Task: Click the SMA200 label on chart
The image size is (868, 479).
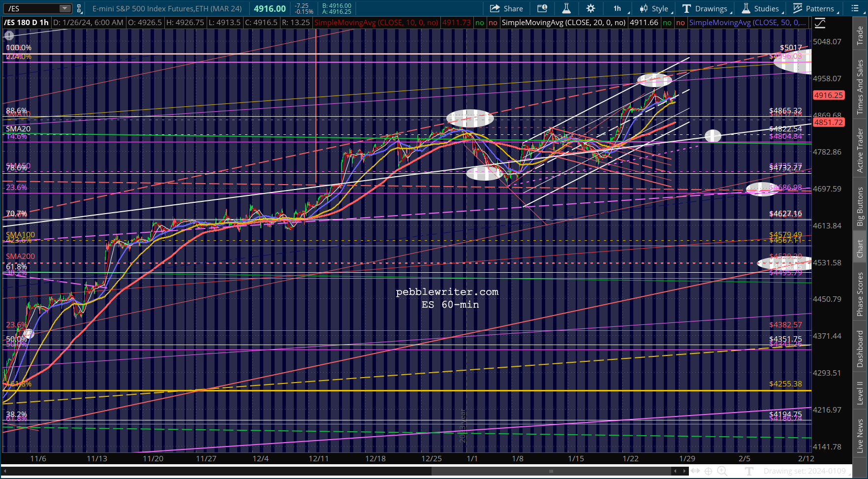Action: pyautogui.click(x=21, y=256)
